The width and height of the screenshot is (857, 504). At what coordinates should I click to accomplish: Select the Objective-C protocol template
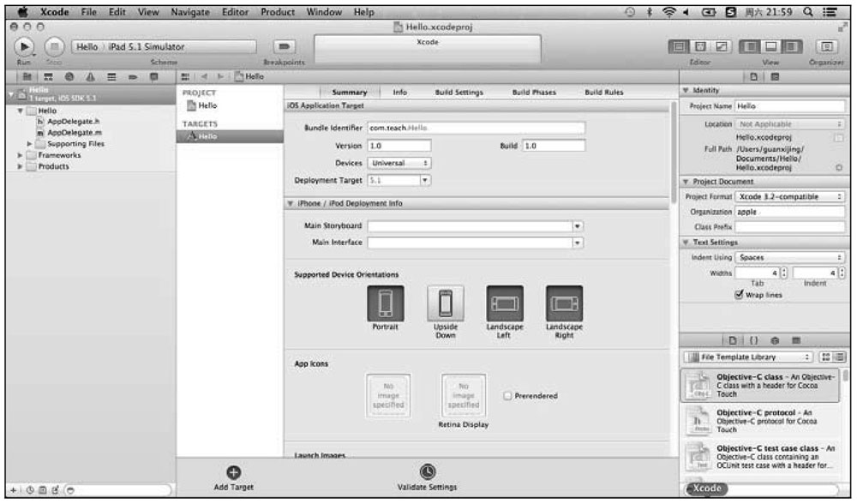pyautogui.click(x=760, y=421)
